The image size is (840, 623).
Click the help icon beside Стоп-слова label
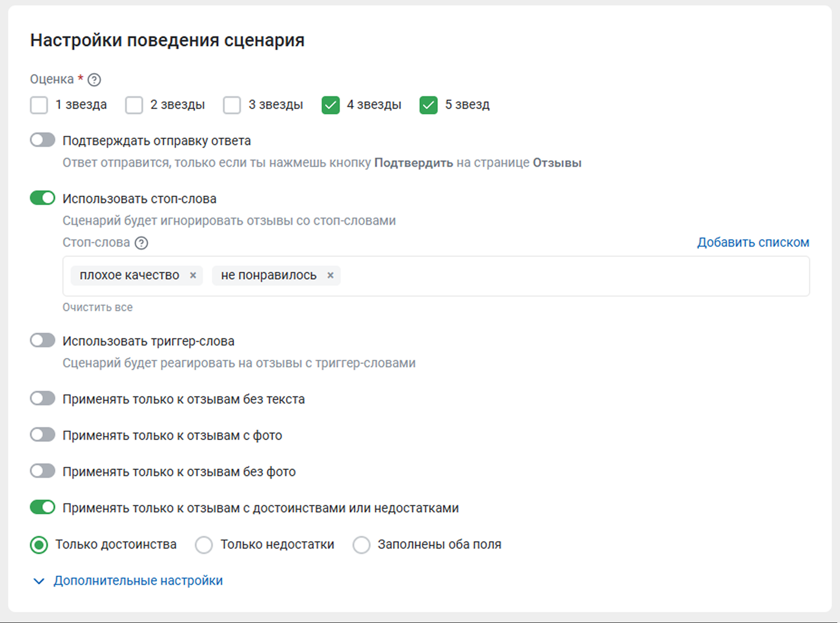point(141,243)
